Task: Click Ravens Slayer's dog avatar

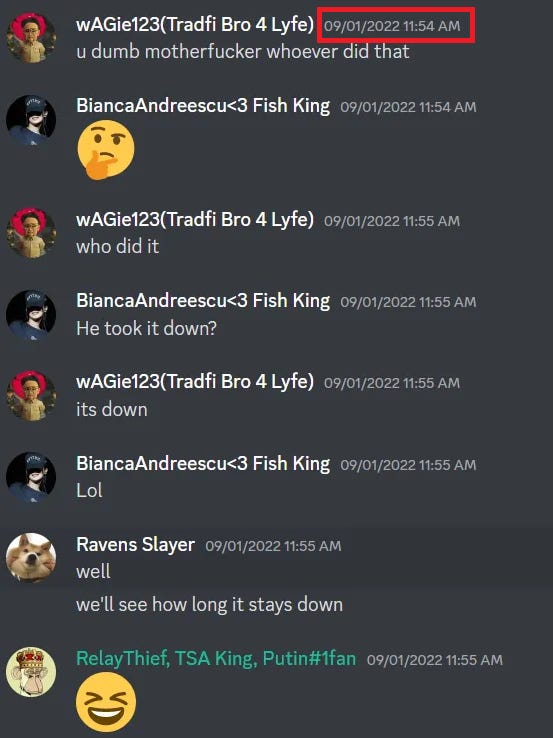Action: 31,558
